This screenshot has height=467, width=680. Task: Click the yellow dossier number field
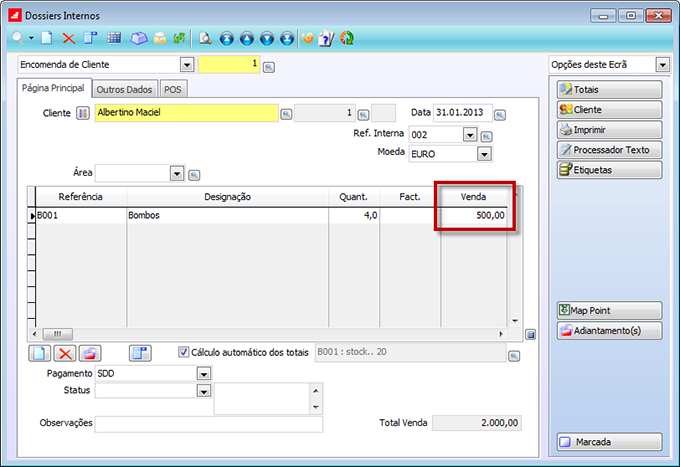[x=229, y=64]
